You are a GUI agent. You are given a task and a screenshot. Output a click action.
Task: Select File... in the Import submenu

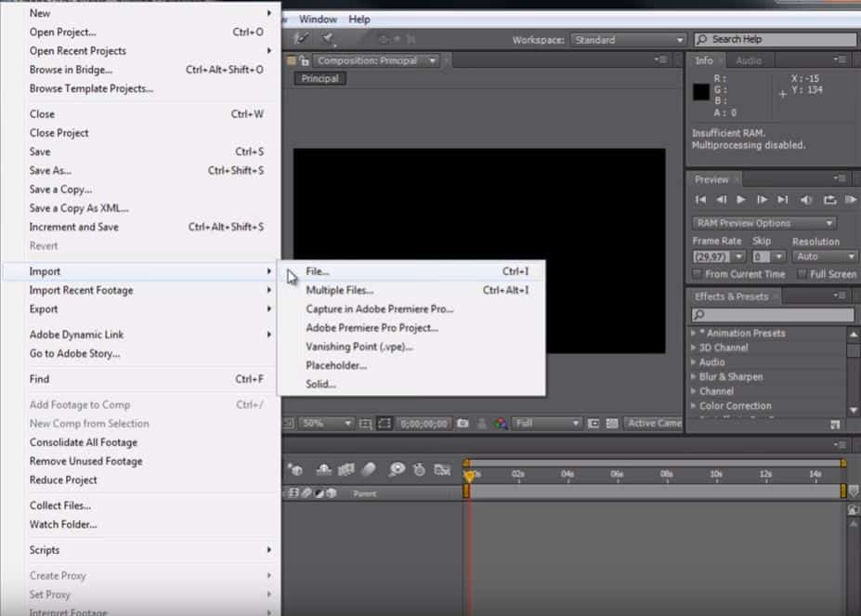tap(411, 271)
